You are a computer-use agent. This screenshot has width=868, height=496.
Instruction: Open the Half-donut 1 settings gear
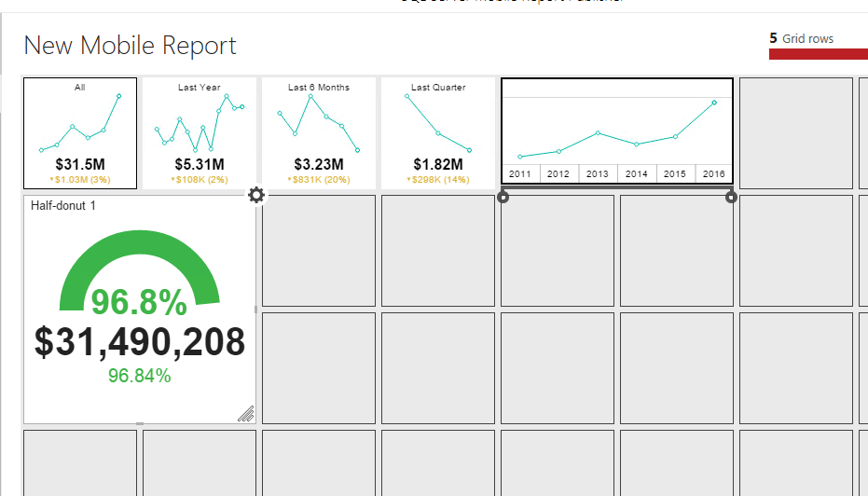256,195
